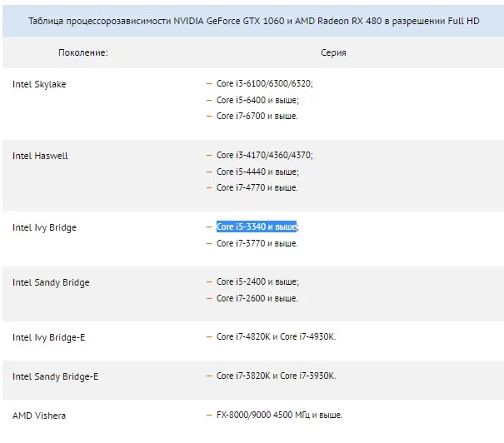Select the Intel Sandy Bridge-E row label
The image size is (504, 443).
(x=55, y=376)
